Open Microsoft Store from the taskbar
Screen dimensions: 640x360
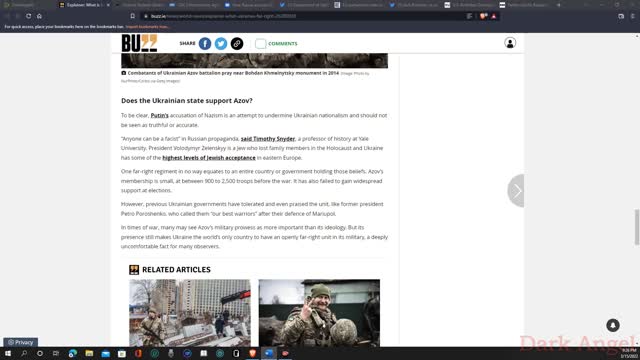(122, 353)
